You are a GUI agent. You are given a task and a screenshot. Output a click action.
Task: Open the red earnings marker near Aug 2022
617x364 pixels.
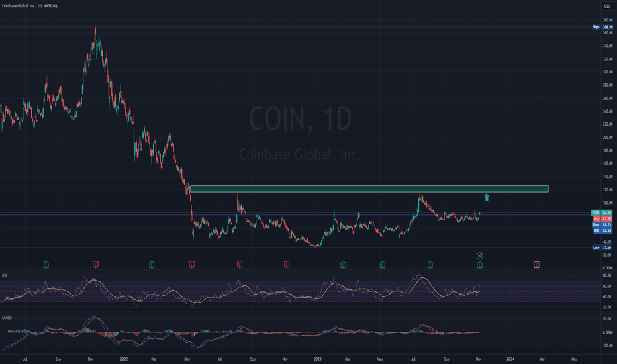coord(239,265)
